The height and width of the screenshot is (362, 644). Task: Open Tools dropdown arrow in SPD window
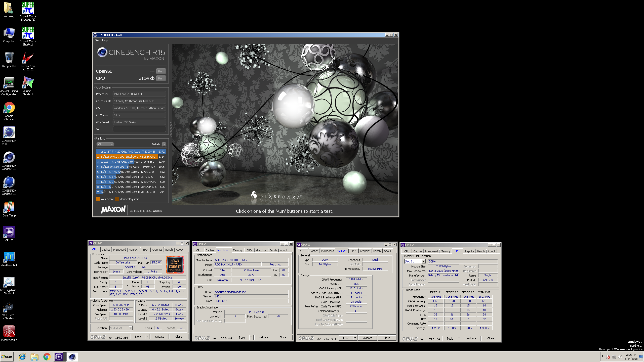[459, 338]
